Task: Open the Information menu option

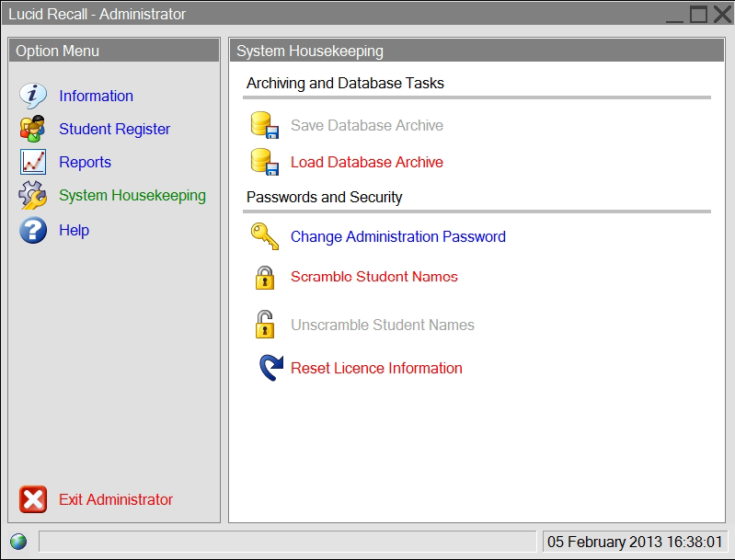Action: click(x=96, y=96)
